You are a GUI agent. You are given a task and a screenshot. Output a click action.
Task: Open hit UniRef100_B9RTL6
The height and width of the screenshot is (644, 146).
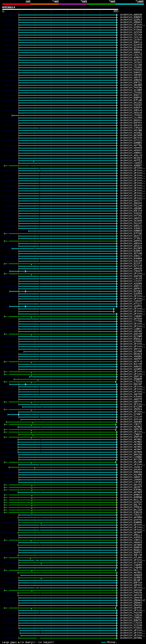[131, 42]
